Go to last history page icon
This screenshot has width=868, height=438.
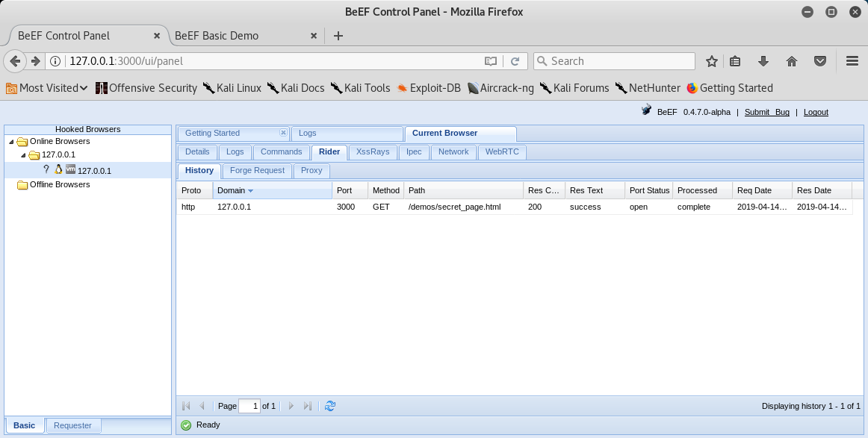(308, 406)
